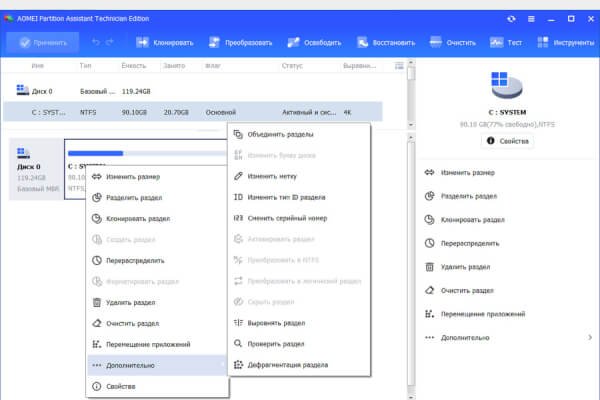The width and height of the screenshot is (600, 400).
Task: Choose Очистить раздел in context menu
Action: pos(158,323)
